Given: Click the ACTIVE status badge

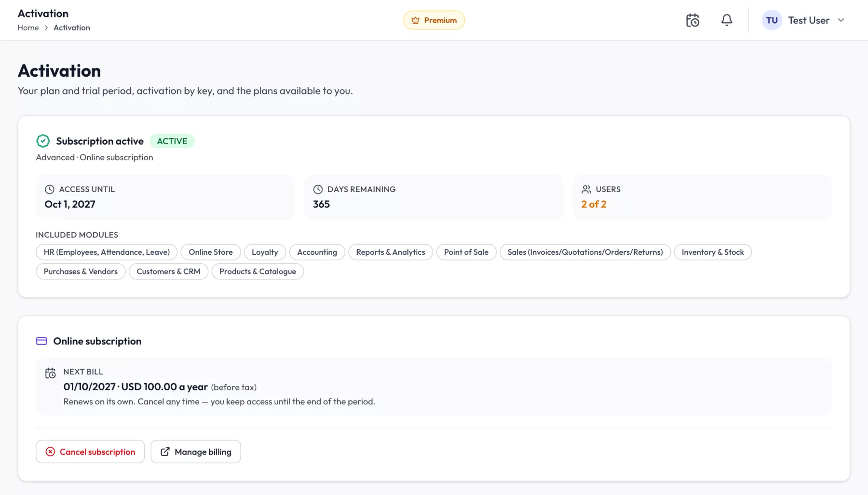Looking at the screenshot, I should coord(172,141).
